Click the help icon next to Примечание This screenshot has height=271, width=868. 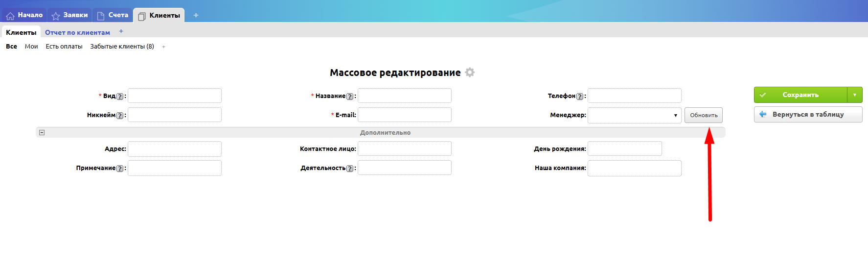(120, 169)
